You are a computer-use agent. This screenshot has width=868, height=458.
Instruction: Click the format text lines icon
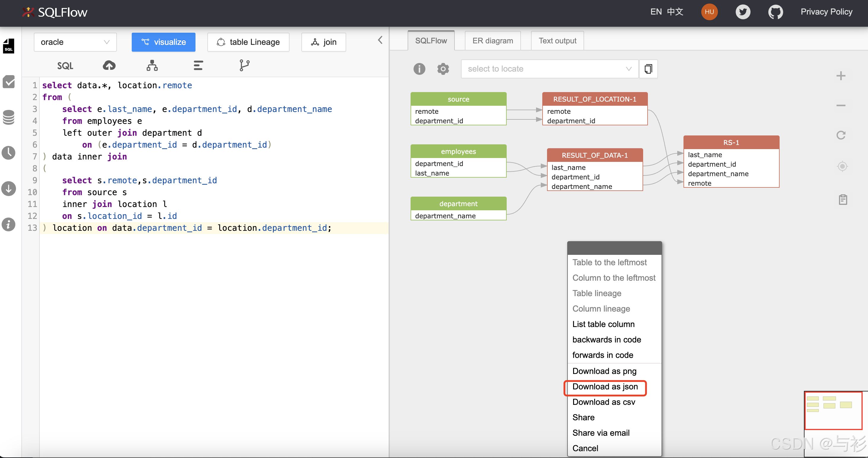coord(198,65)
